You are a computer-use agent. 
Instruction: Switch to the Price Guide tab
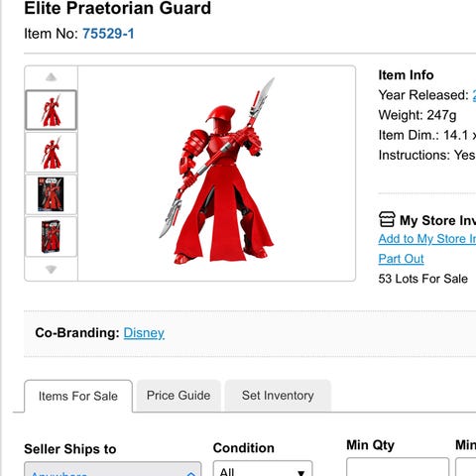[178, 396]
